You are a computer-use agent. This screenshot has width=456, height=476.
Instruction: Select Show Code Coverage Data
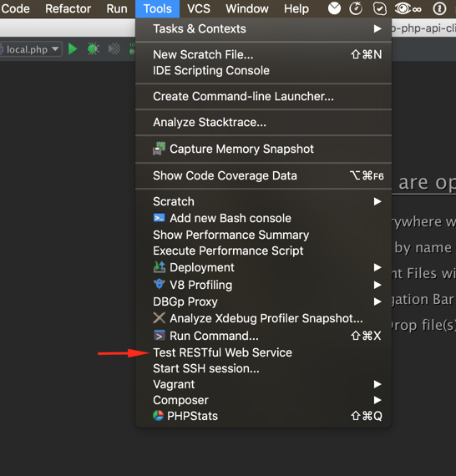(263, 175)
